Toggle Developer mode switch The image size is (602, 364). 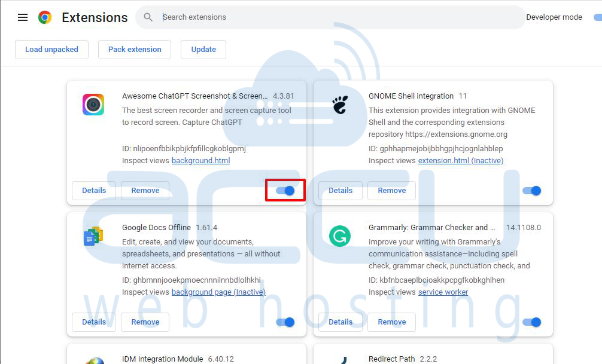(597, 17)
